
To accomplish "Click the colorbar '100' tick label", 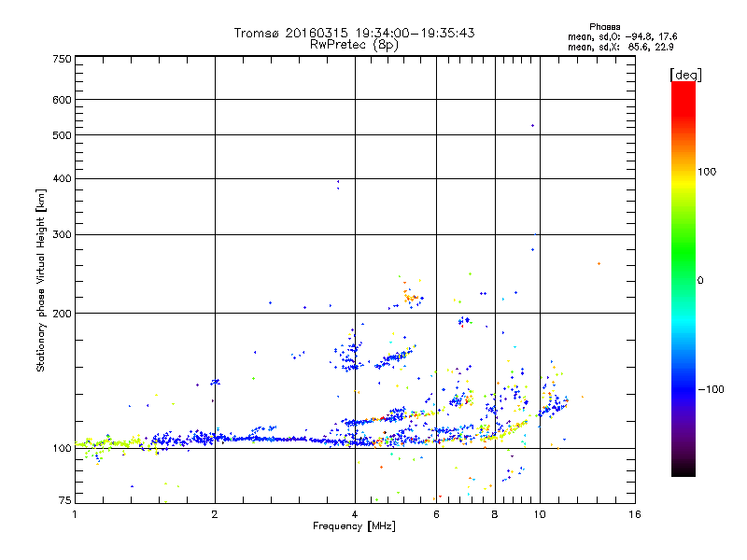I will coord(707,172).
